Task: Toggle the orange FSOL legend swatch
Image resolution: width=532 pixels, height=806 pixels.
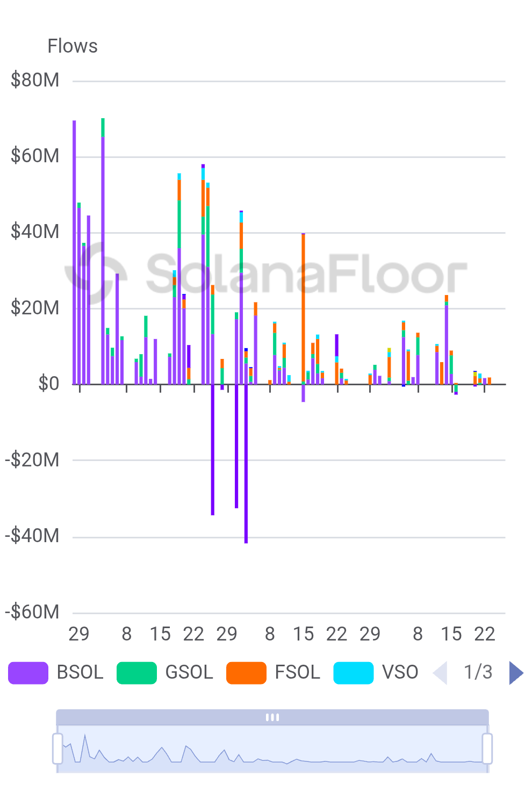Action: pyautogui.click(x=246, y=673)
